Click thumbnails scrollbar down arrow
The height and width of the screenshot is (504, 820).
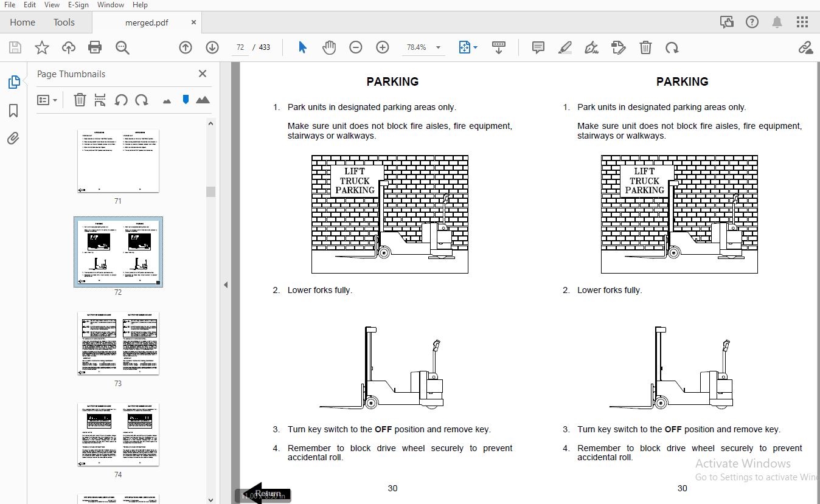[x=211, y=499]
